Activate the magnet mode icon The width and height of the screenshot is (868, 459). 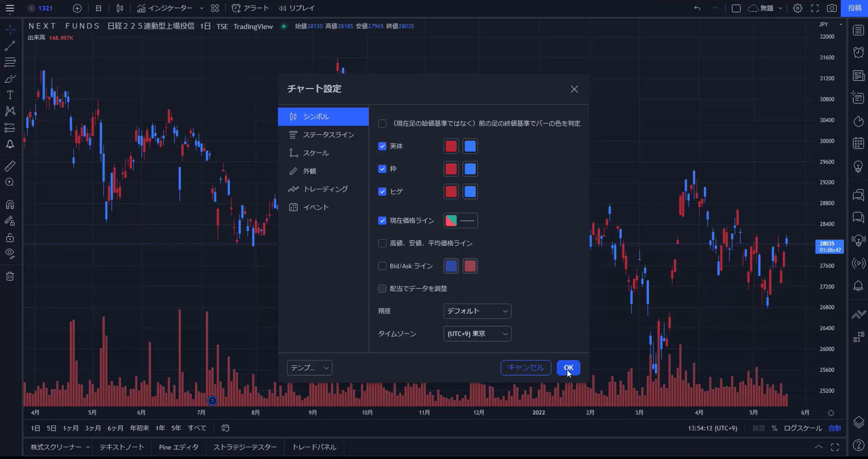[10, 205]
